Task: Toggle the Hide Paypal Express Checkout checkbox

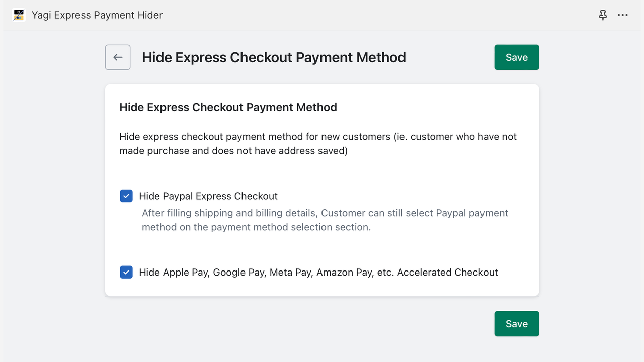Action: click(126, 196)
